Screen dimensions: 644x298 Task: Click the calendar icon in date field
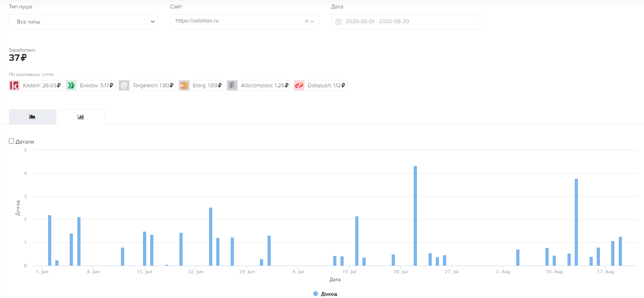click(339, 22)
